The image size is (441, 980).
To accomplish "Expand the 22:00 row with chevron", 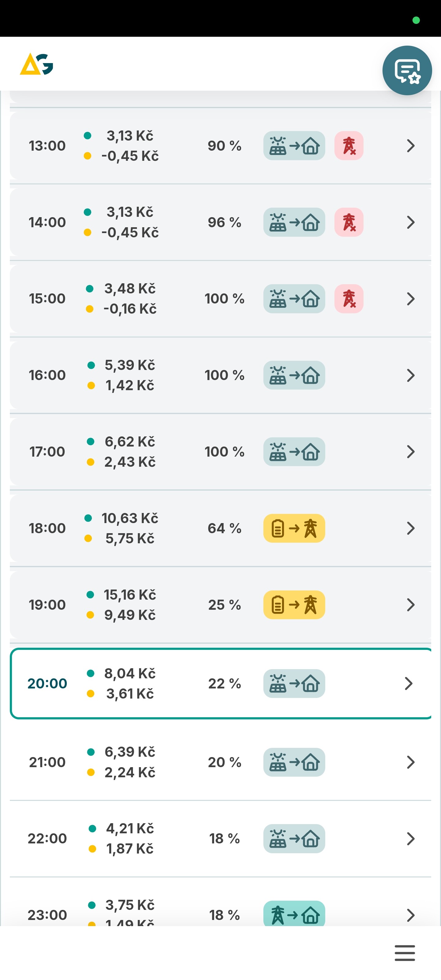I will tap(410, 839).
